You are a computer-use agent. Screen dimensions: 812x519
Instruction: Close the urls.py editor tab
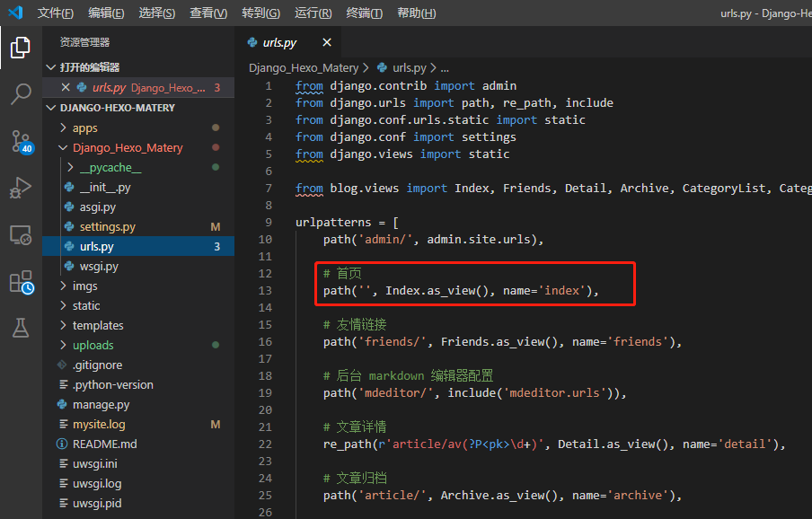point(327,42)
